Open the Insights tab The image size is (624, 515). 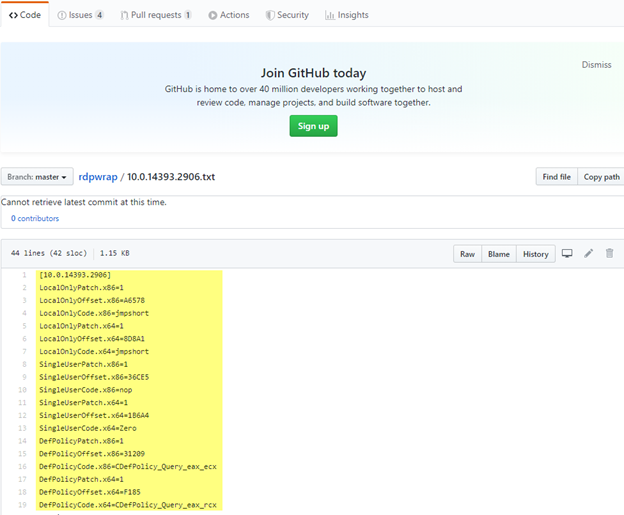coord(347,15)
